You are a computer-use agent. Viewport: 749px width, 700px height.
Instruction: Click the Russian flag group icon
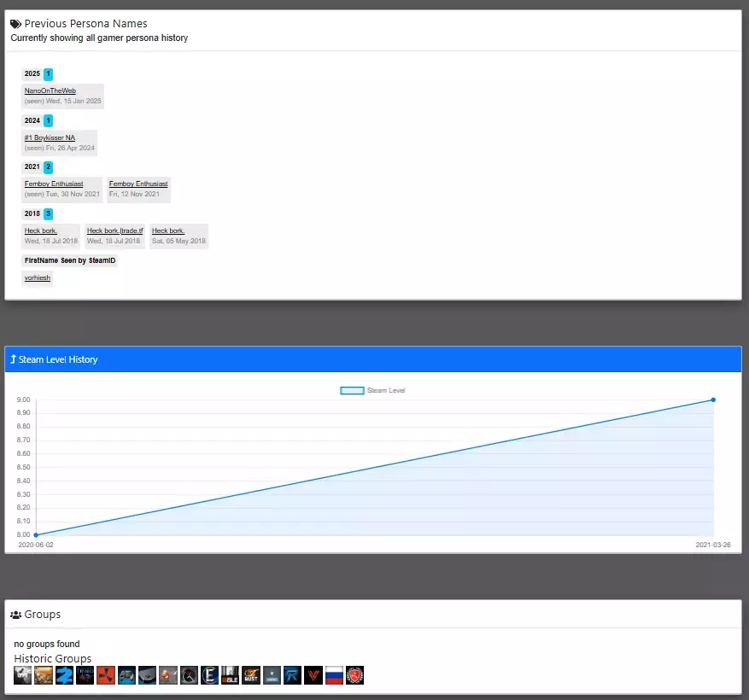pyautogui.click(x=334, y=675)
